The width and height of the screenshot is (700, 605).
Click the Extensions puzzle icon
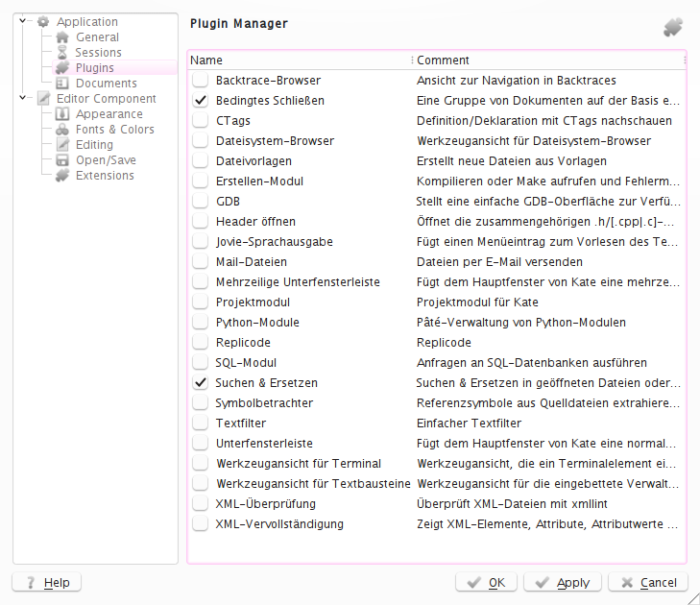[x=62, y=176]
